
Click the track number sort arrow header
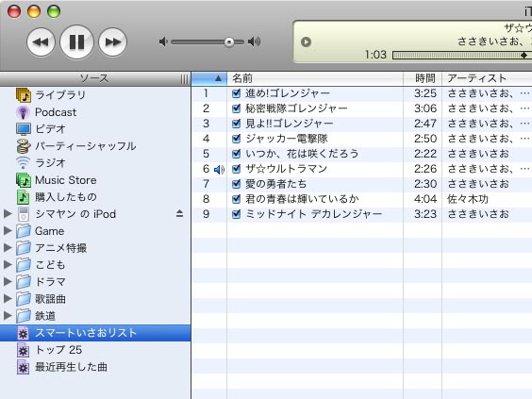click(209, 78)
